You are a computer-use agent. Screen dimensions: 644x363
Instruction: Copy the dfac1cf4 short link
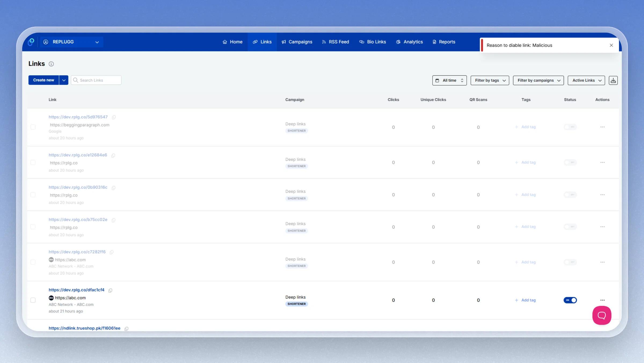tap(110, 290)
